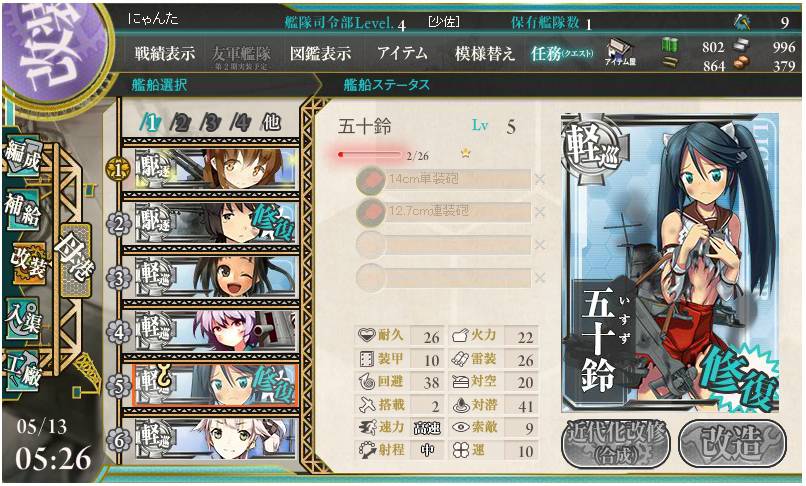Switch to fleet tab 3

[209, 122]
